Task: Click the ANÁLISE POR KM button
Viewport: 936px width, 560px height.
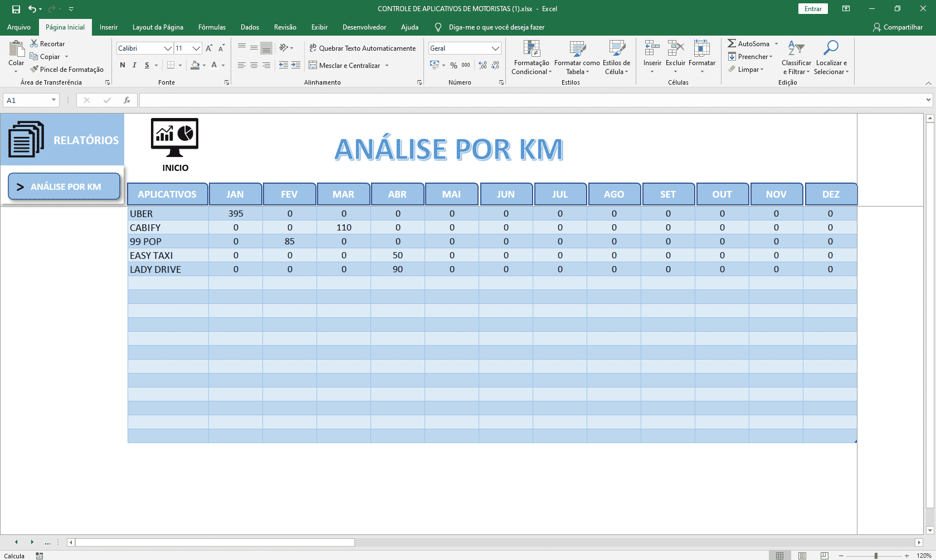Action: [x=64, y=186]
